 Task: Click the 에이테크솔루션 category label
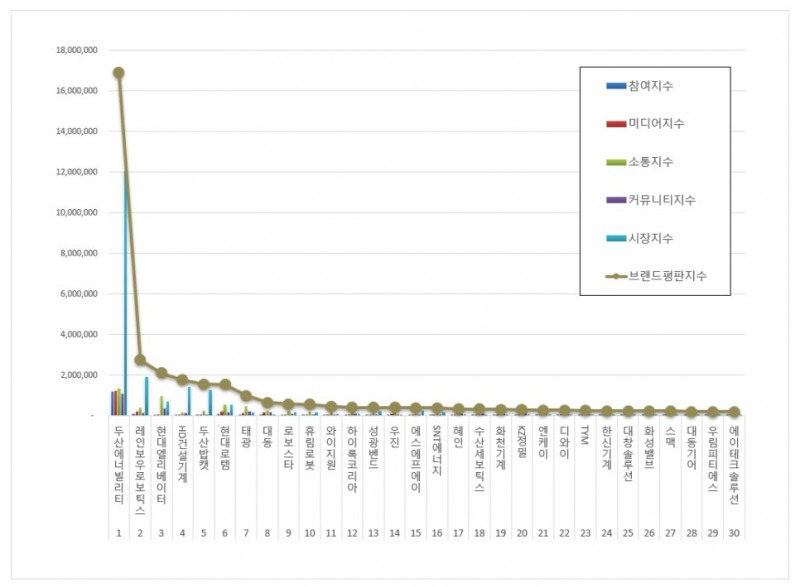(734, 465)
